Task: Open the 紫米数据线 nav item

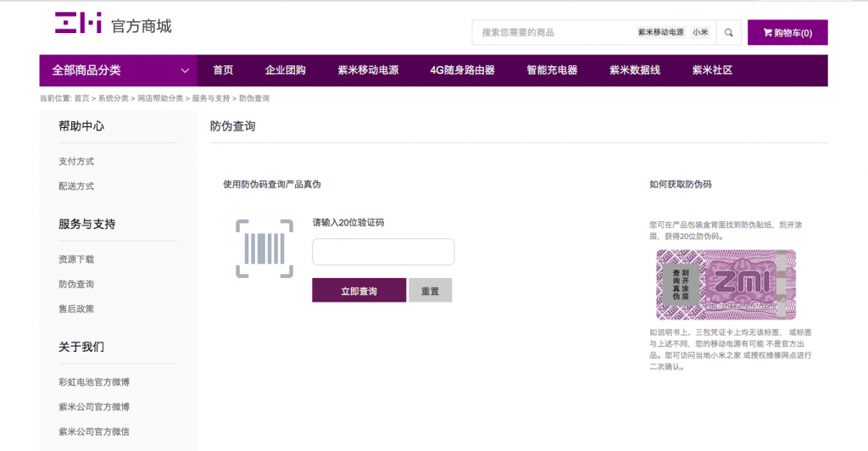Action: coord(635,70)
